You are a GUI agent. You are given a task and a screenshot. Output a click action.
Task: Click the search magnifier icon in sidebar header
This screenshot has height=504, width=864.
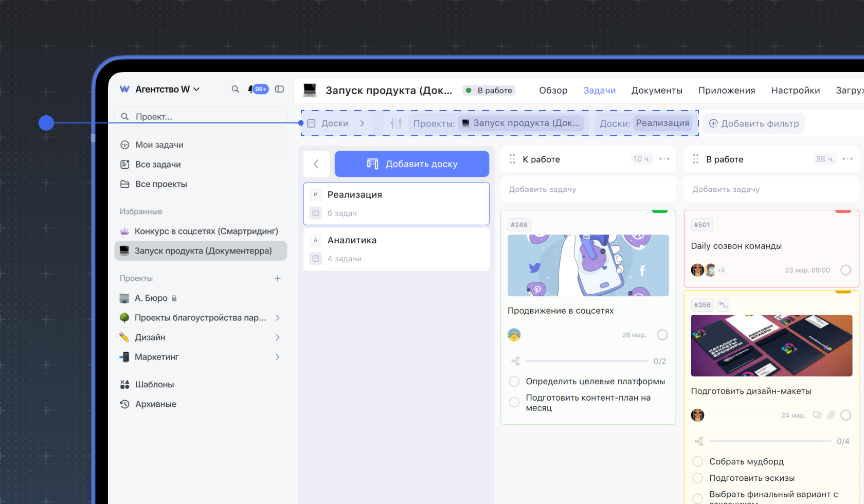click(x=235, y=89)
